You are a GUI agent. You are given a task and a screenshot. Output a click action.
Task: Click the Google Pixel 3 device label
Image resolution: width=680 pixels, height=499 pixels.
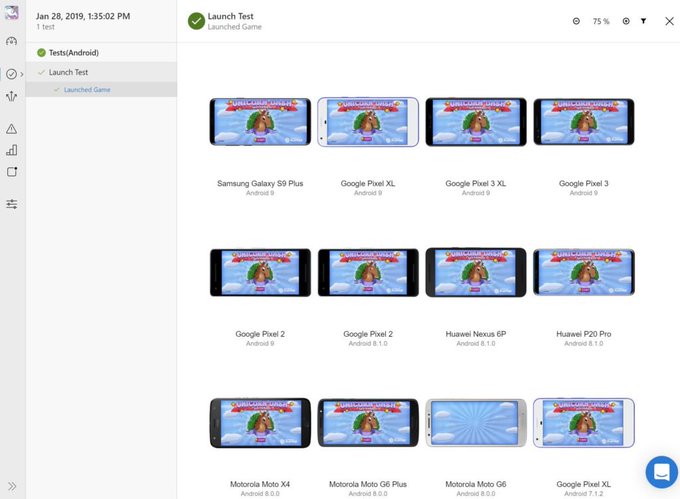584,183
